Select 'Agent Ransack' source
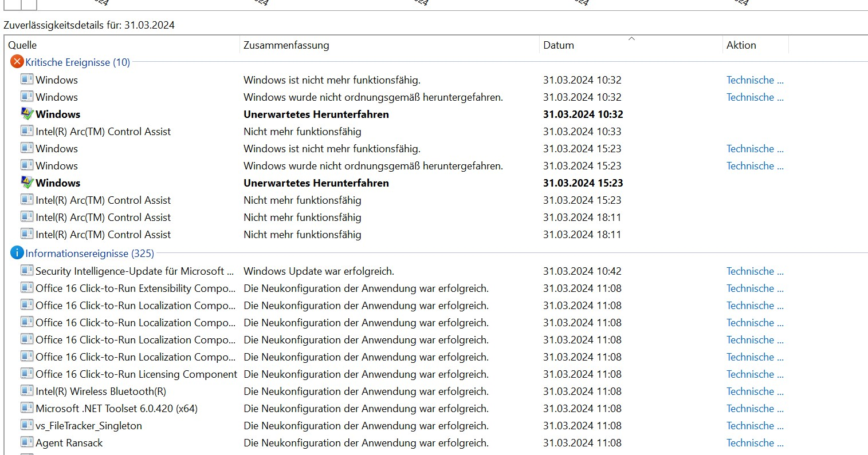This screenshot has height=455, width=868. click(69, 443)
